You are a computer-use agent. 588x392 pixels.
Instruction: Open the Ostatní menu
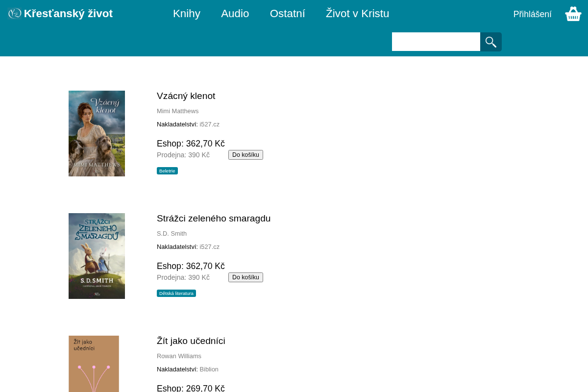click(x=288, y=14)
